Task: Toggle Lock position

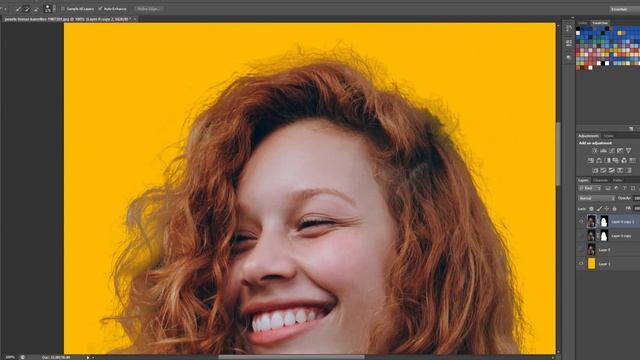Action: pyautogui.click(x=607, y=208)
